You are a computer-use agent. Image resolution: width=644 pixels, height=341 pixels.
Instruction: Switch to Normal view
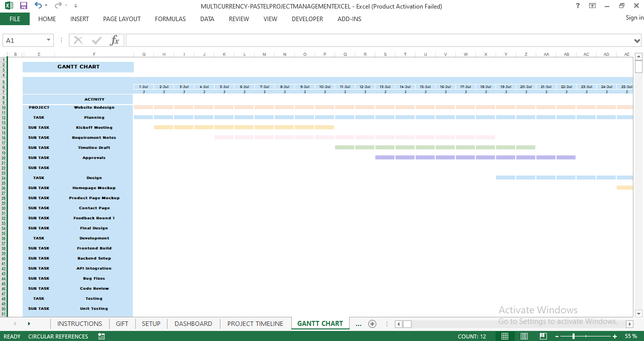point(505,336)
